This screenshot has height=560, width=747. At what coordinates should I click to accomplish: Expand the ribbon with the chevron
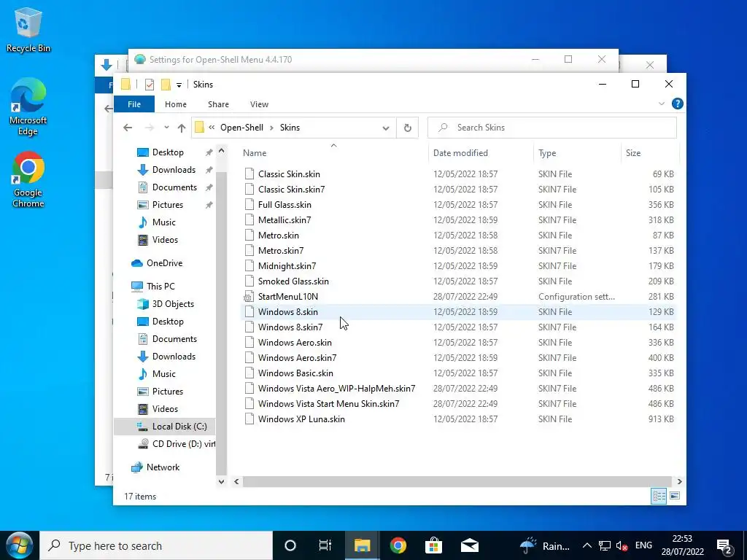coord(661,104)
